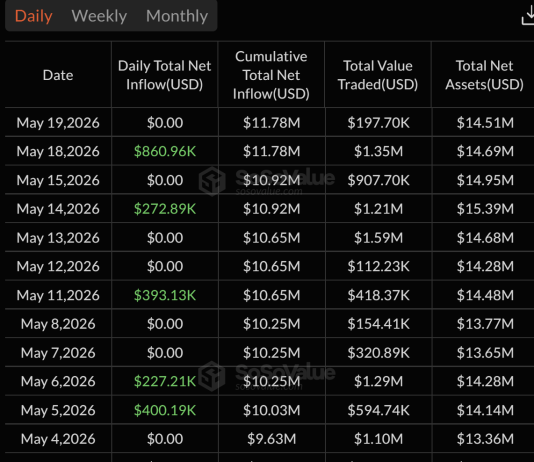Select the May 15,2026 date cell
The height and width of the screenshot is (462, 534).
(x=58, y=180)
